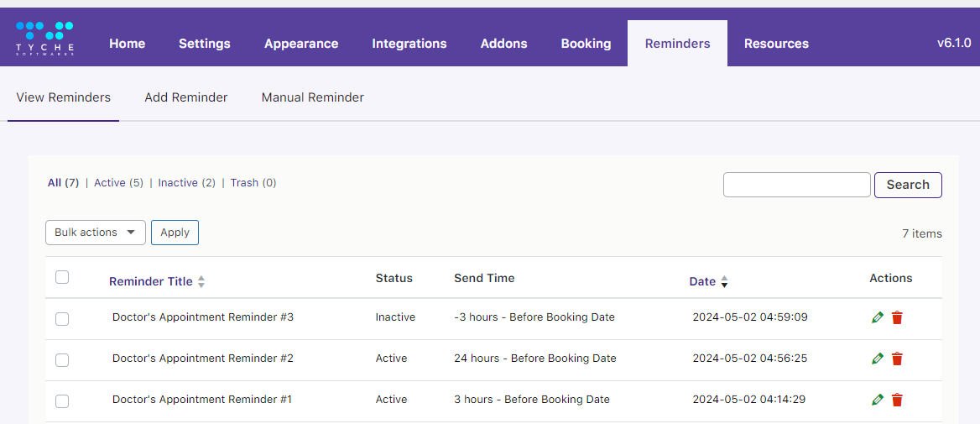The width and height of the screenshot is (980, 424).
Task: Click the Date column header link
Action: [x=702, y=281]
